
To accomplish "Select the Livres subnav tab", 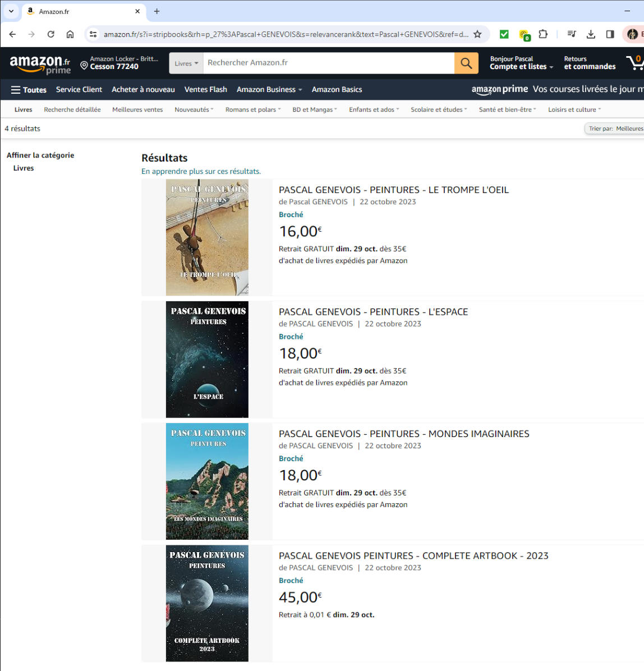I will click(x=23, y=109).
